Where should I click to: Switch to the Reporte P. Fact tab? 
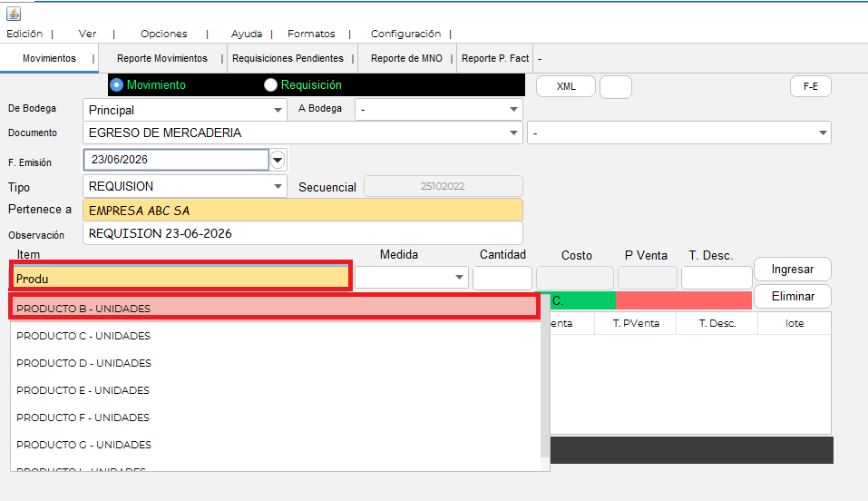[x=495, y=58]
